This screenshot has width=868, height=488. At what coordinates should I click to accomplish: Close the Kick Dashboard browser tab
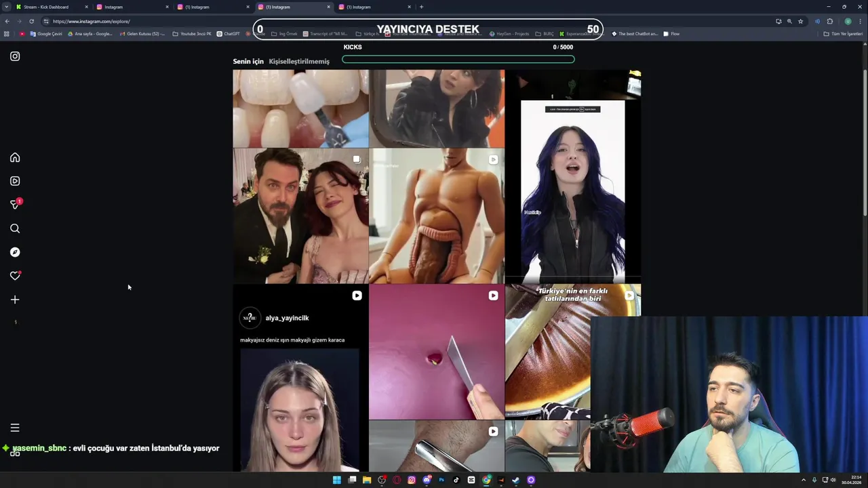coord(86,7)
